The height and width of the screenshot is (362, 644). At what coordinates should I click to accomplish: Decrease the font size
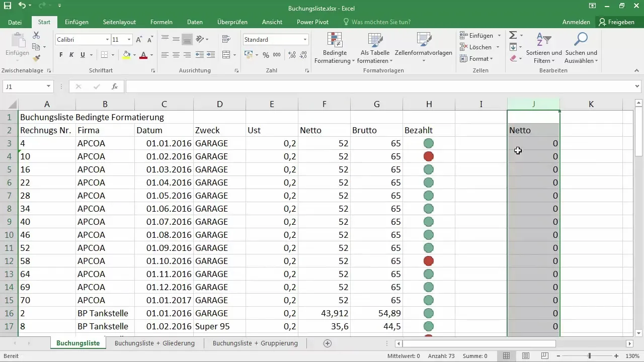150,40
